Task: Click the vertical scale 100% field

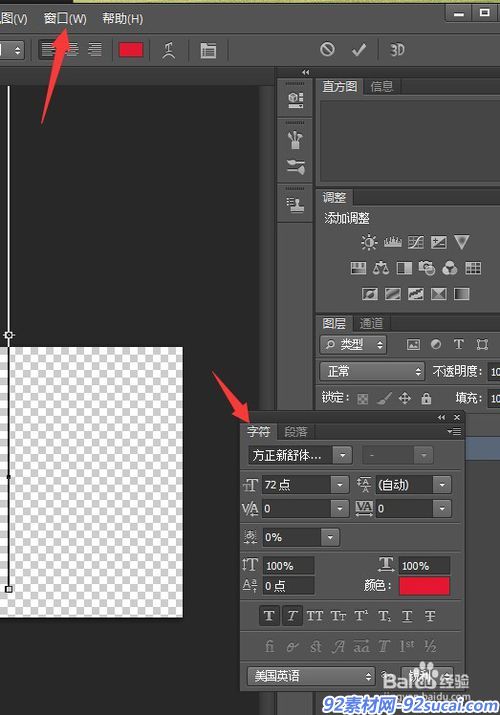Action: coord(288,565)
